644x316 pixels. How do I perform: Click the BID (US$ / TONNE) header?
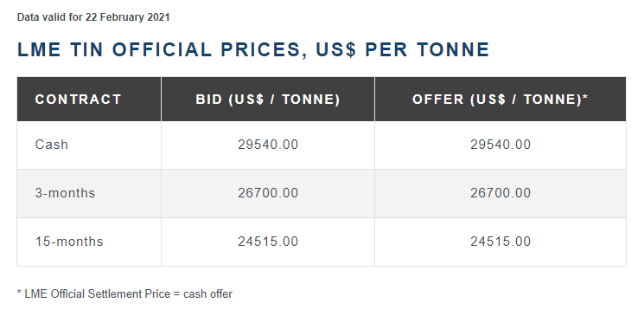point(268,100)
